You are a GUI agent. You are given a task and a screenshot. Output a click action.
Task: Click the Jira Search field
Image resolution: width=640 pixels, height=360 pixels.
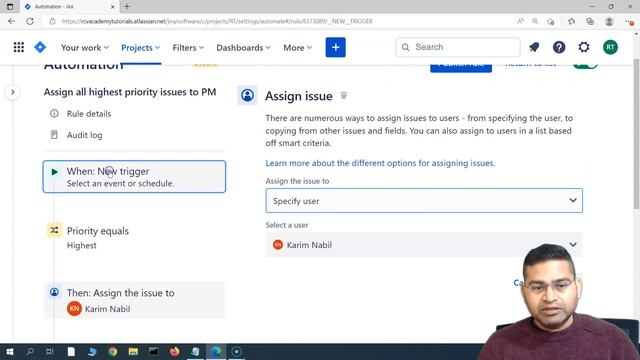pyautogui.click(x=458, y=47)
